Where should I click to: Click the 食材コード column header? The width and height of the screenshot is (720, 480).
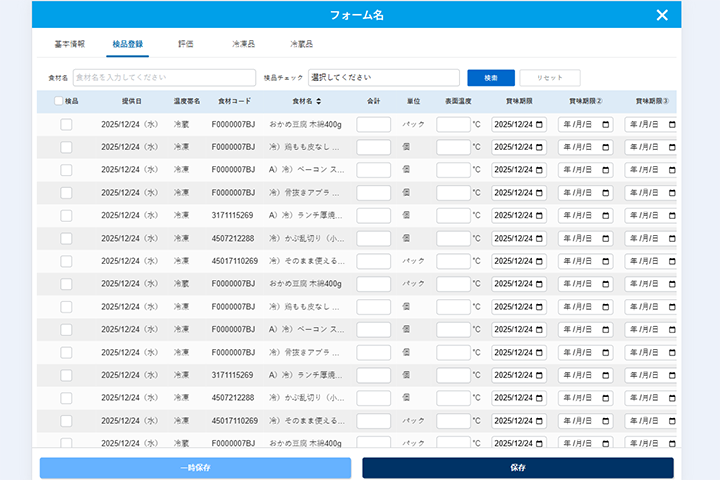[x=235, y=101]
